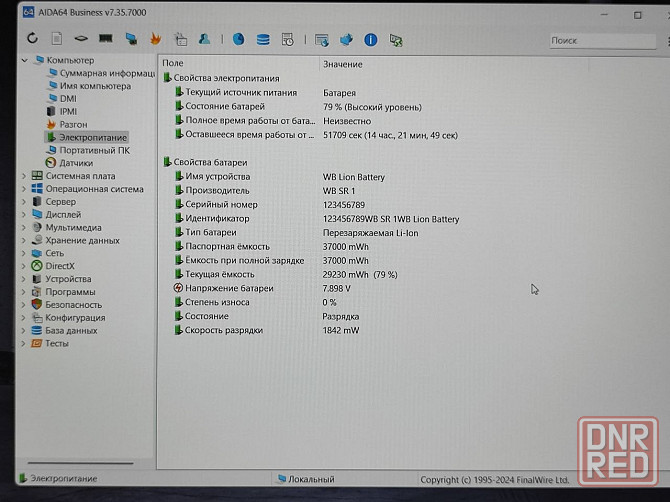Click the blue pie chart toolbar icon

coord(238,39)
